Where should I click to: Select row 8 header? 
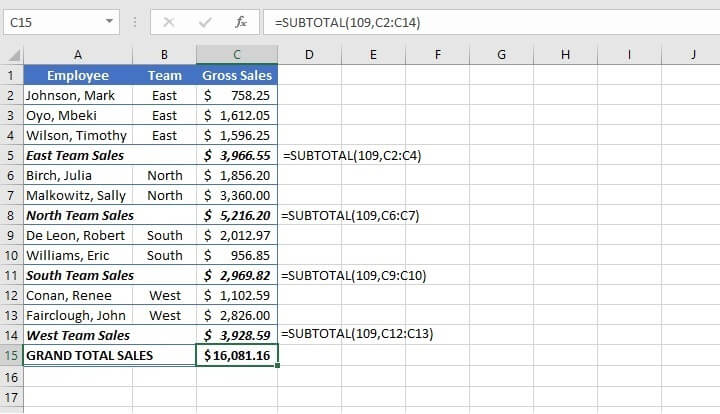pyautogui.click(x=11, y=215)
